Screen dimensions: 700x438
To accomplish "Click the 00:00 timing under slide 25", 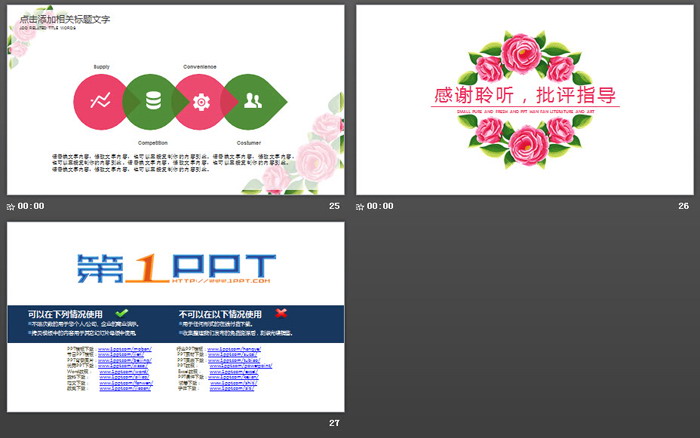I will click(32, 206).
